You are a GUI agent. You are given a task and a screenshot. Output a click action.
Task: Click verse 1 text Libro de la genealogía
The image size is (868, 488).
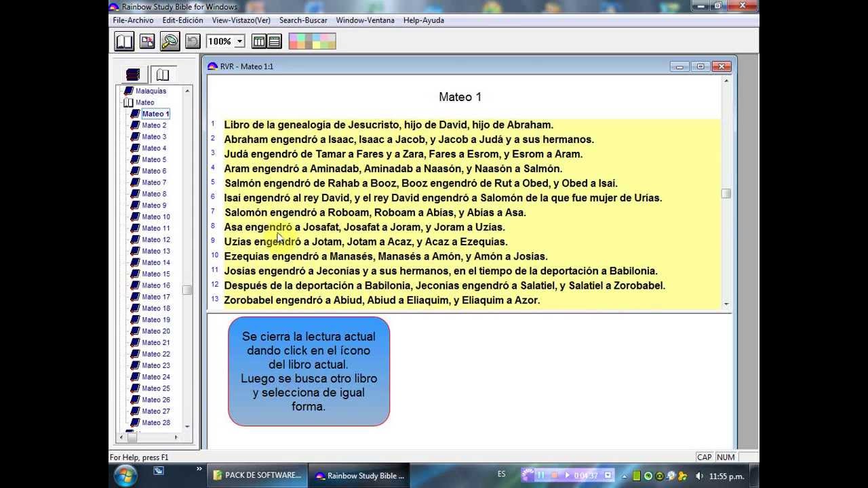click(x=389, y=125)
